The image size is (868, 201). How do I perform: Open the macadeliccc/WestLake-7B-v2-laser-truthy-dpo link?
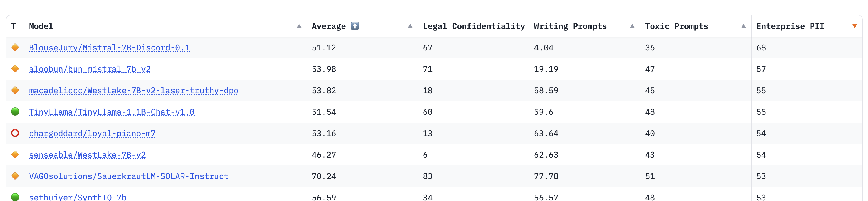[x=133, y=90]
